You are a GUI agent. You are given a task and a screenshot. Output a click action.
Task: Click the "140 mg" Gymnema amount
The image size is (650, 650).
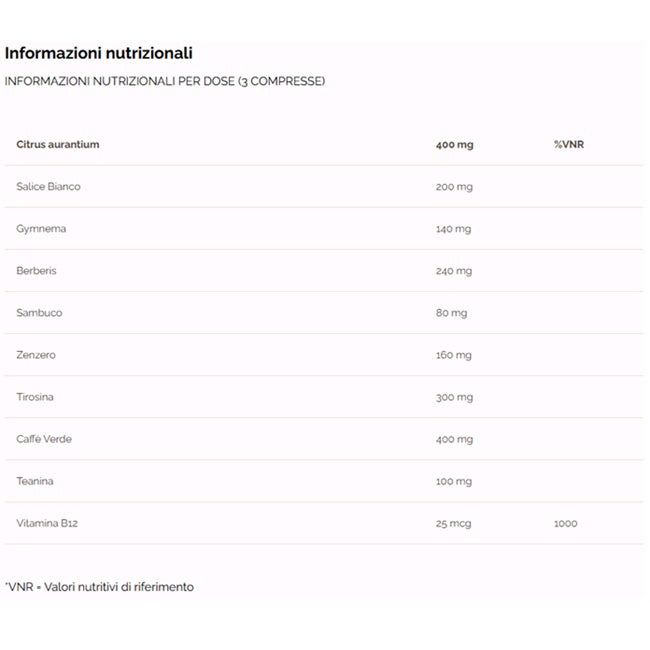[x=453, y=229]
